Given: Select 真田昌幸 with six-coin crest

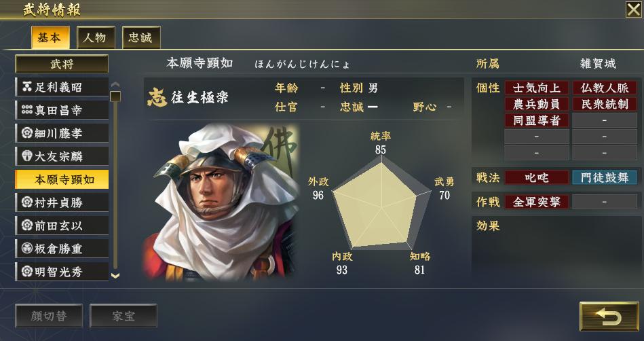Looking at the screenshot, I should 62,110.
